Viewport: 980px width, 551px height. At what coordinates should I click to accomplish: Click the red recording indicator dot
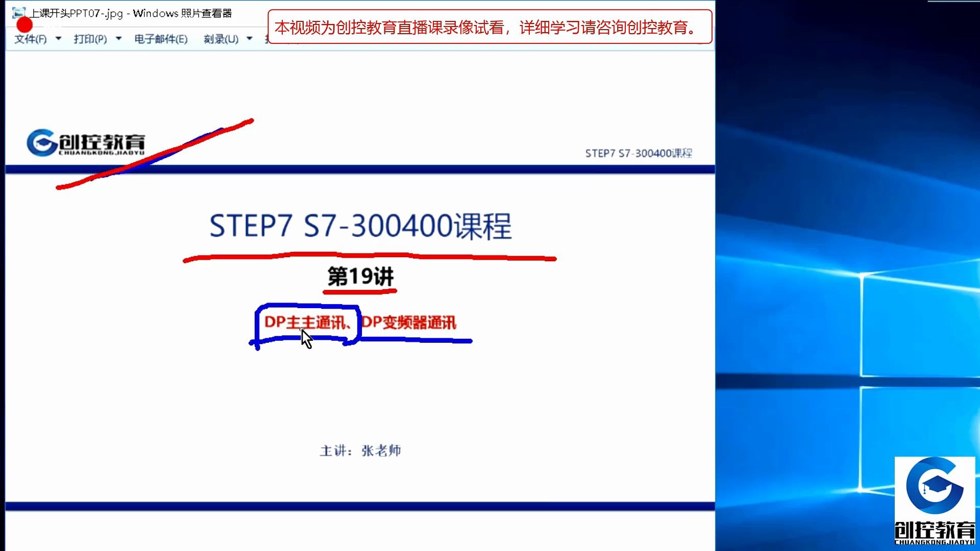pos(23,23)
